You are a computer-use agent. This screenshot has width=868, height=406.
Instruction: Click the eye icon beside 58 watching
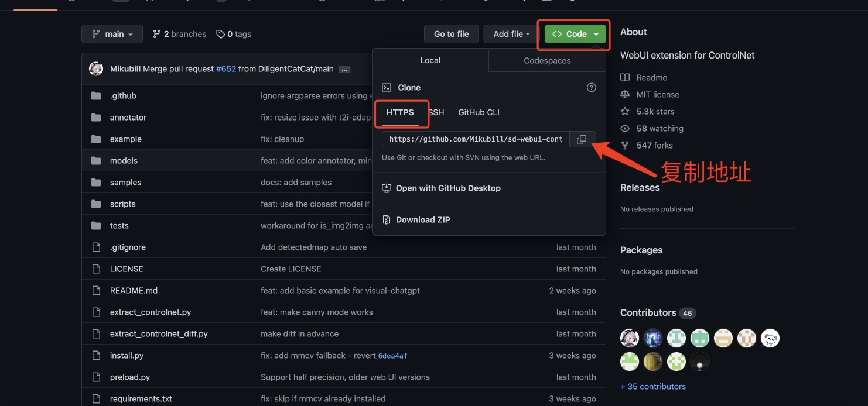625,128
